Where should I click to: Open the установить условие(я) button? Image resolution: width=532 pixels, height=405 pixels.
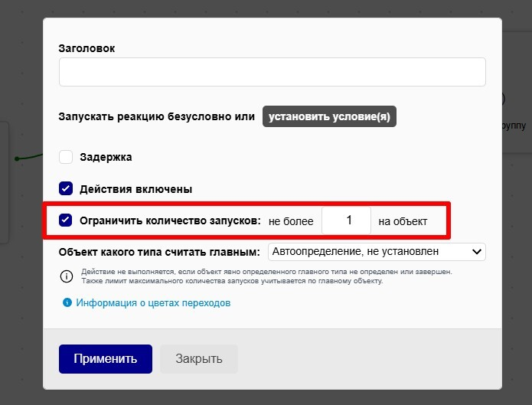click(329, 116)
